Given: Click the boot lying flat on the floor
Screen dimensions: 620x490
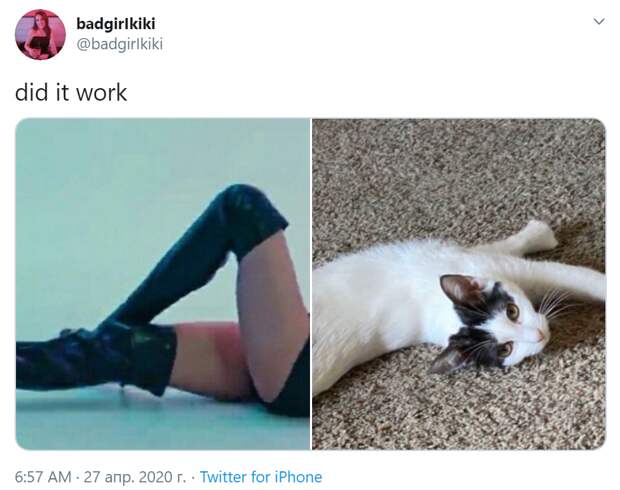Looking at the screenshot, I should click(x=95, y=358).
